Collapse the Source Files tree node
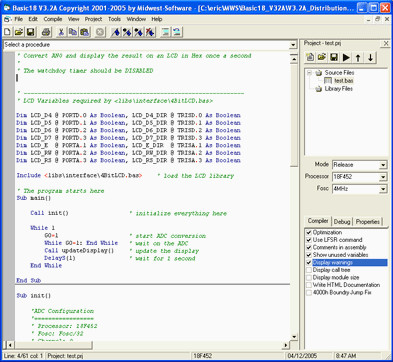The height and width of the screenshot is (362, 393). tap(310, 72)
